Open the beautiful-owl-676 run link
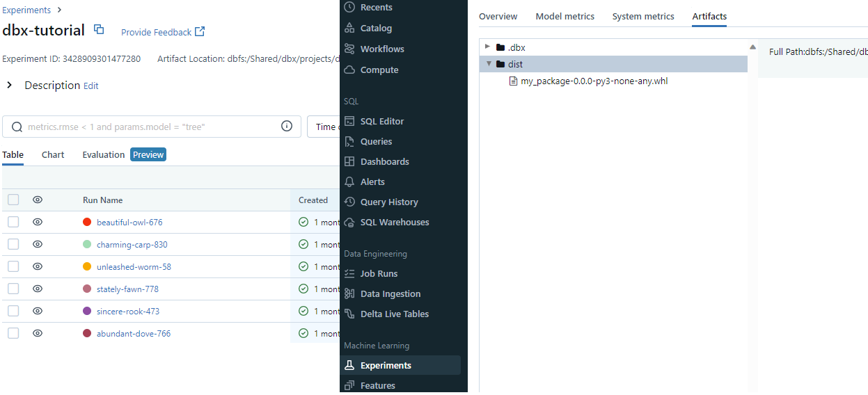Screen dimensions: 868x395 (129, 222)
